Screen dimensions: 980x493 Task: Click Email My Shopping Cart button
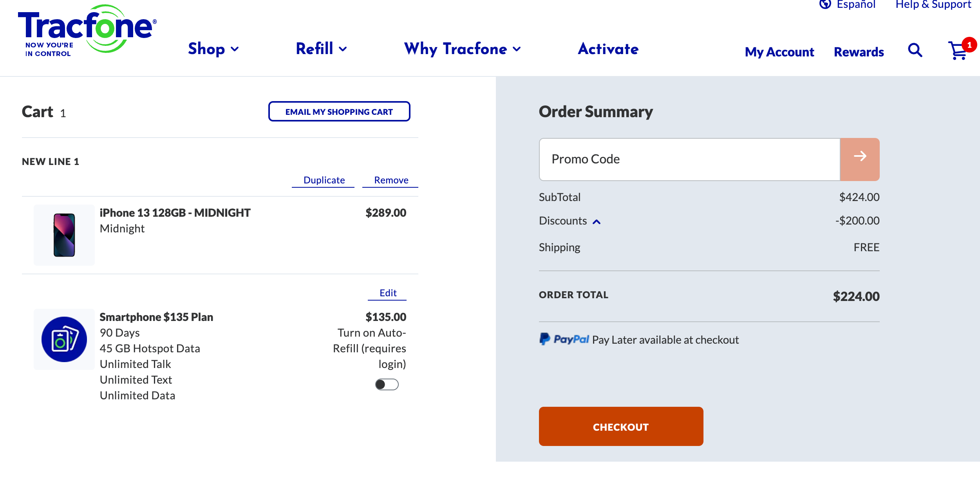click(339, 112)
